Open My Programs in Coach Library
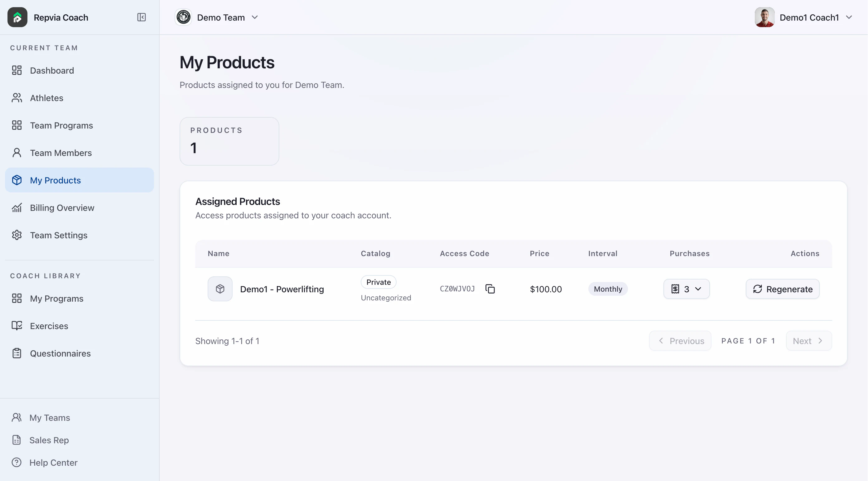The image size is (868, 481). click(x=79, y=298)
